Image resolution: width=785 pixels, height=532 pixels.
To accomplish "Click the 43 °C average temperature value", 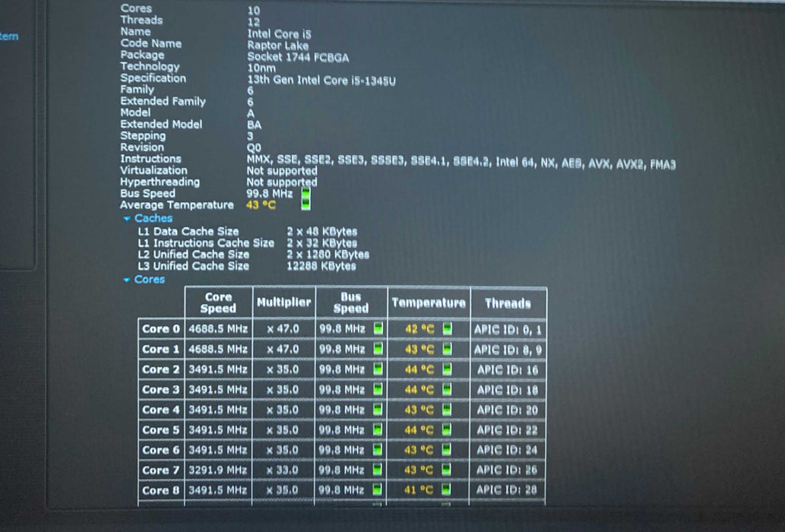I will point(261,205).
